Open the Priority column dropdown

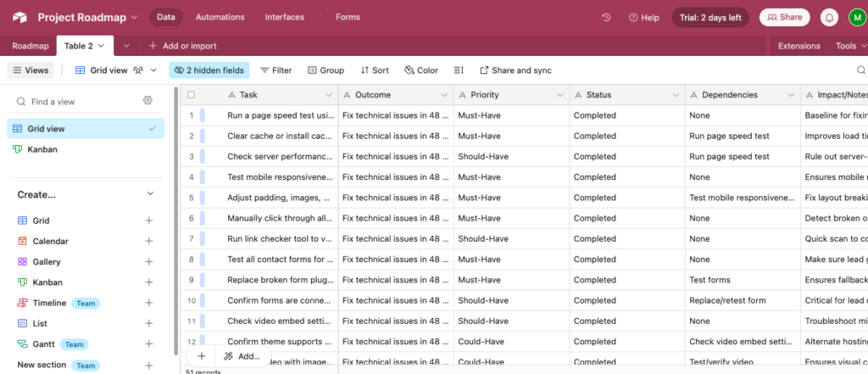[559, 95]
